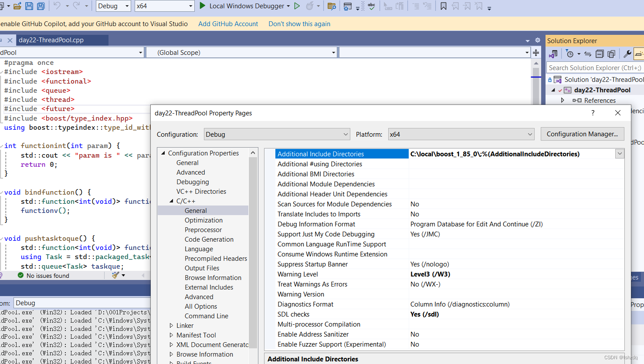Clear all bookmarks icon in toolbar
Screen dimensions: 644x364
pos(479,6)
